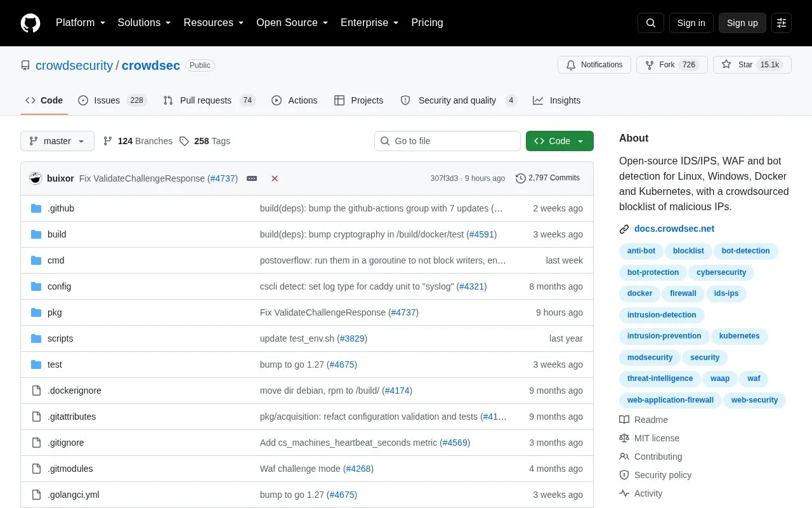Image resolution: width=812 pixels, height=508 pixels.
Task: Fork the repository
Action: pos(672,65)
